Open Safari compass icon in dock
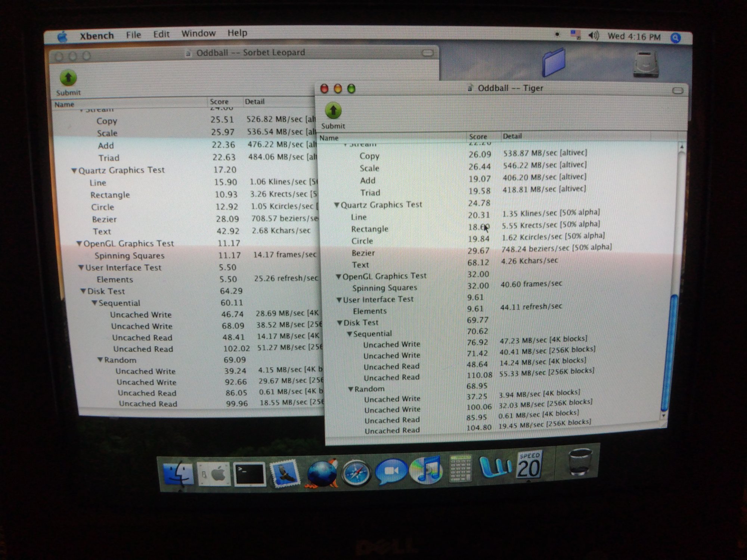 pos(357,473)
